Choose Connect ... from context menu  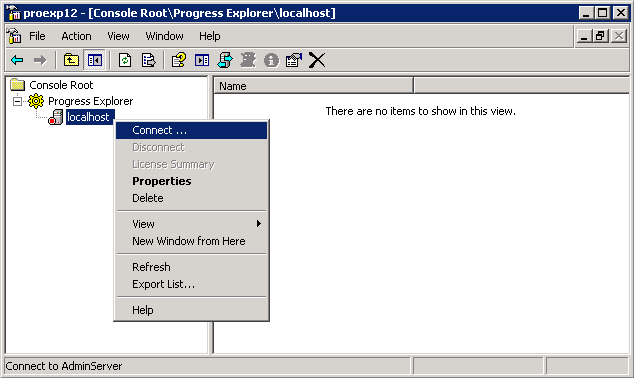tap(191, 130)
